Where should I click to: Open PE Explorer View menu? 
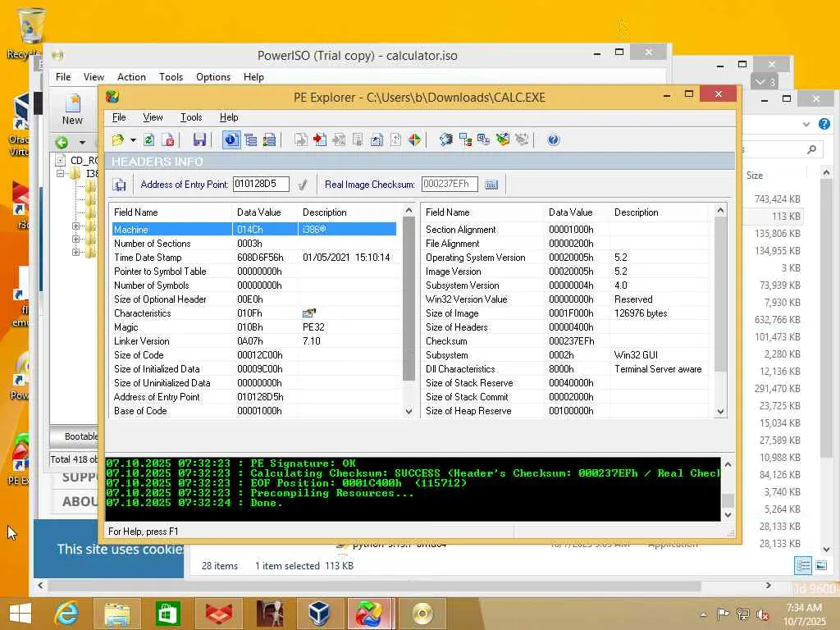pyautogui.click(x=153, y=117)
